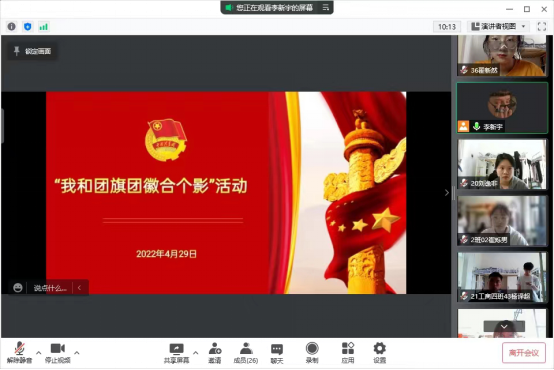Expand audio options arrow beside microphone
This screenshot has width=554, height=370.
coord(39,353)
